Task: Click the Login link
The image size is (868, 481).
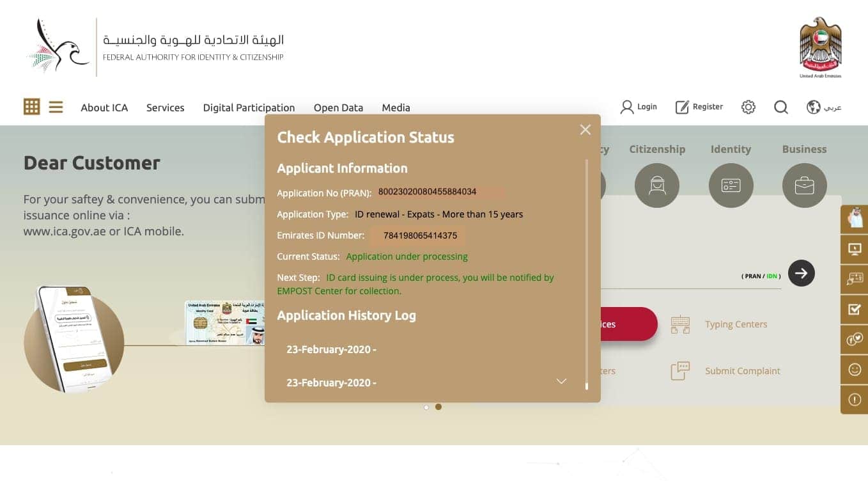Action: [639, 107]
